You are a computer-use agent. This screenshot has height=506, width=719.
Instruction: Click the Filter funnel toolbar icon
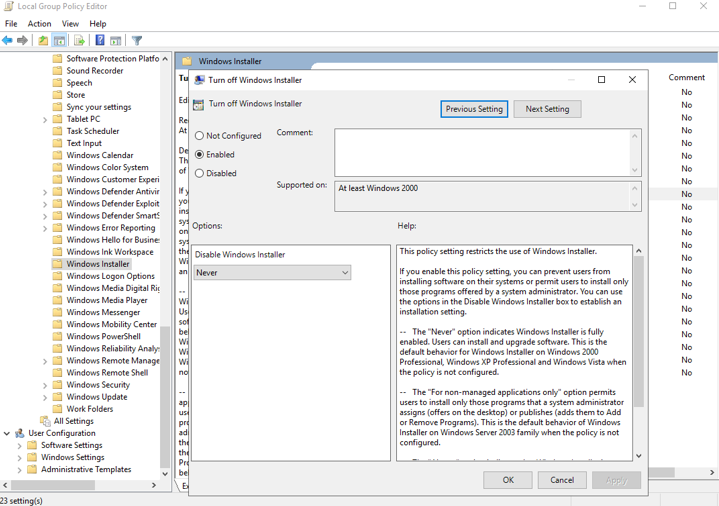(x=137, y=41)
